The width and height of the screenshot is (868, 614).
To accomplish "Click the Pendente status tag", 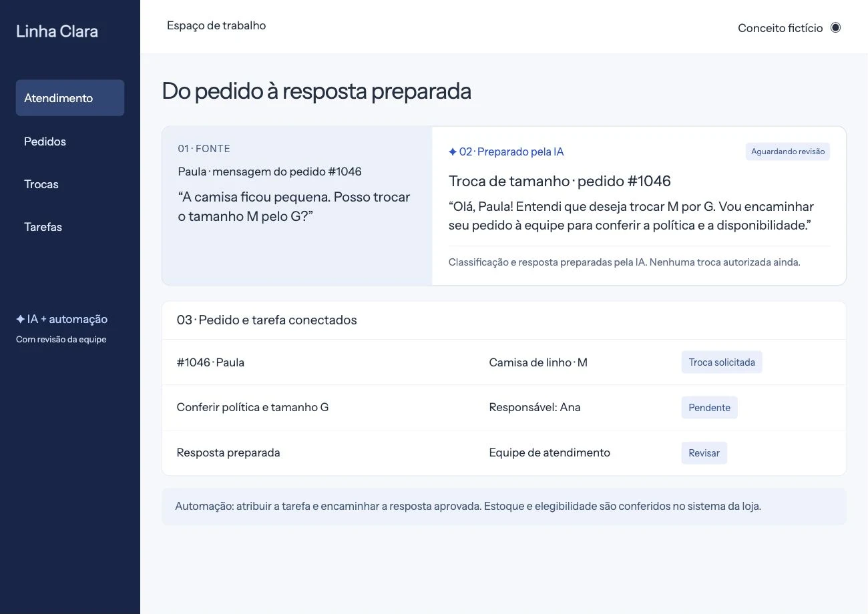I will click(x=709, y=408).
